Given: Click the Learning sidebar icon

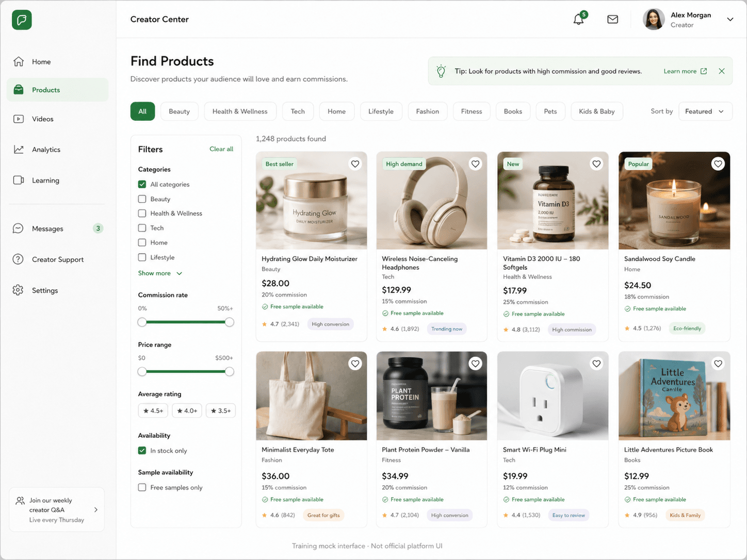Looking at the screenshot, I should pos(19,180).
